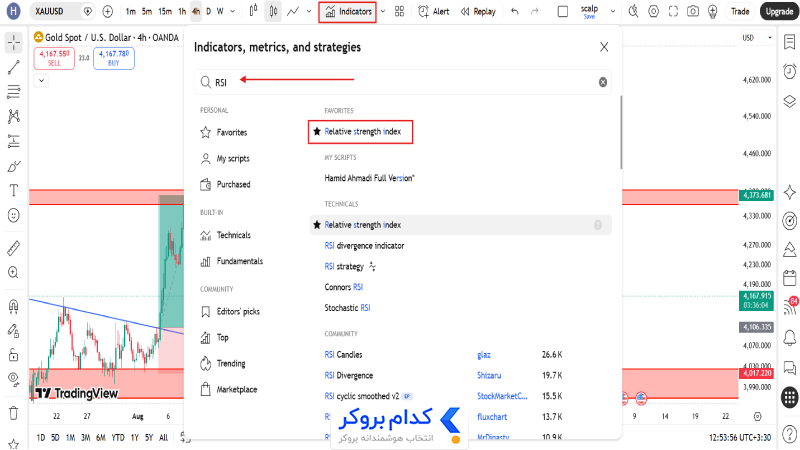Open the layout setup square icon
This screenshot has width=800, height=450.
(x=563, y=11)
